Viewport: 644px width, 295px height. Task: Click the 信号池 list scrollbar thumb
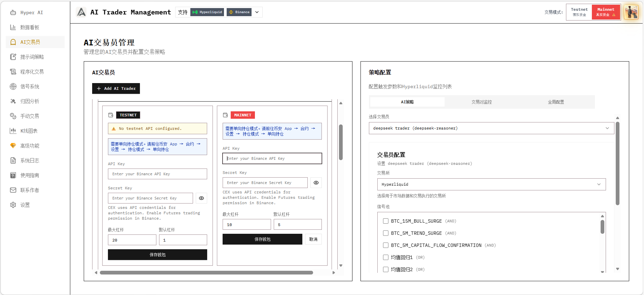point(602,227)
